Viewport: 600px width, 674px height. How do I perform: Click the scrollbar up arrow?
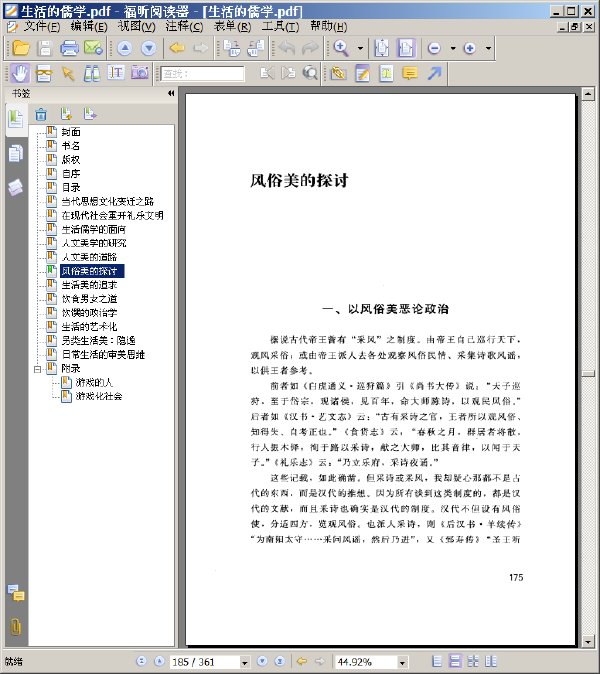point(588,94)
